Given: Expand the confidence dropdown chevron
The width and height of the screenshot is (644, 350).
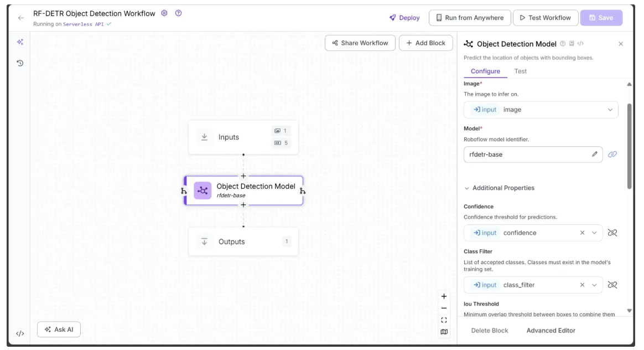Looking at the screenshot, I should pos(595,233).
